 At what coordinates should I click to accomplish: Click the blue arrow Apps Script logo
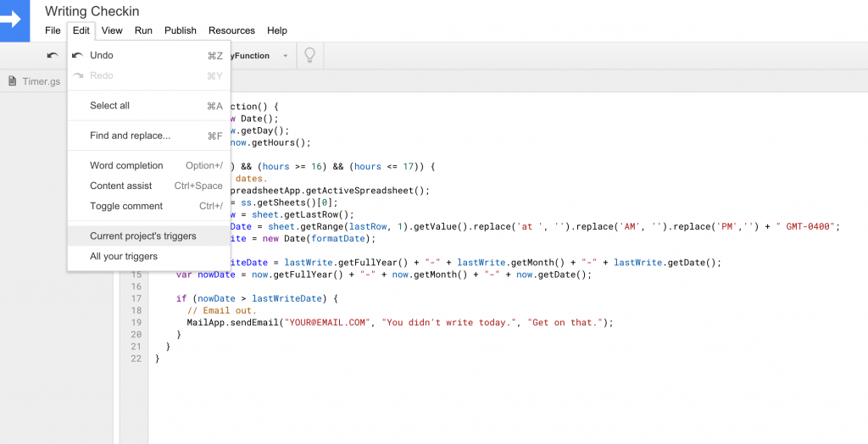[x=15, y=20]
